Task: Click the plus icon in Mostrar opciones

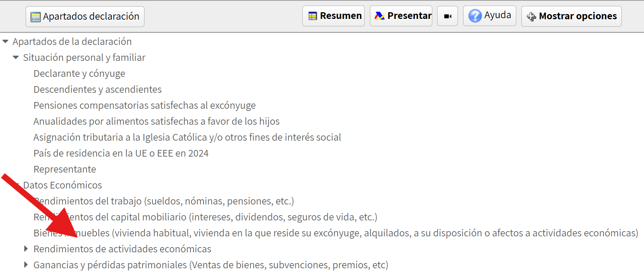Action: [531, 16]
